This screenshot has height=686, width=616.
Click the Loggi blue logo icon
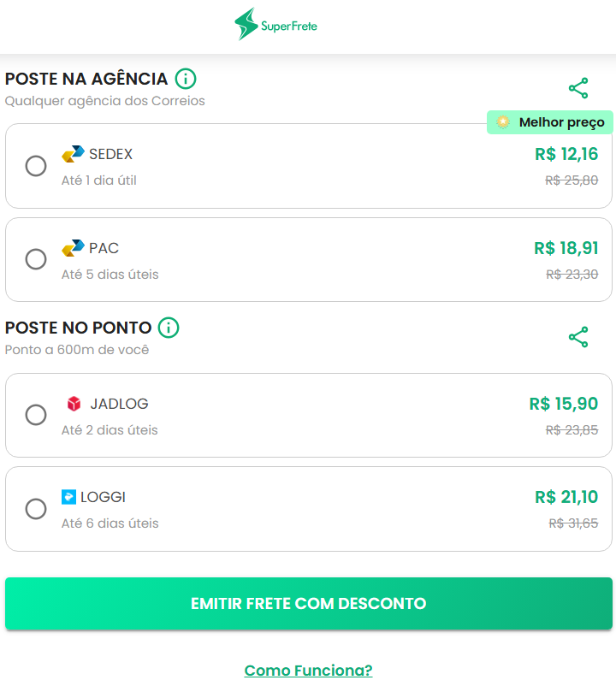69,497
